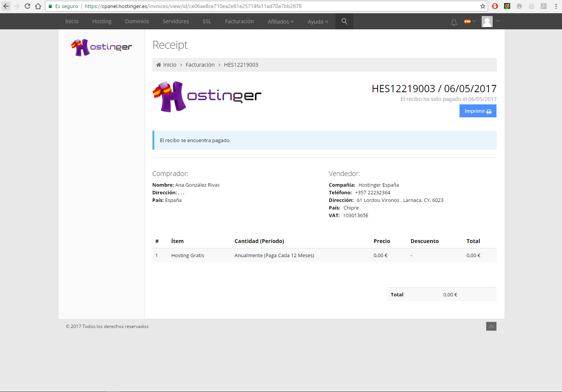Click the browser back arrow
Image resolution: width=562 pixels, height=392 pixels.
click(6, 6)
